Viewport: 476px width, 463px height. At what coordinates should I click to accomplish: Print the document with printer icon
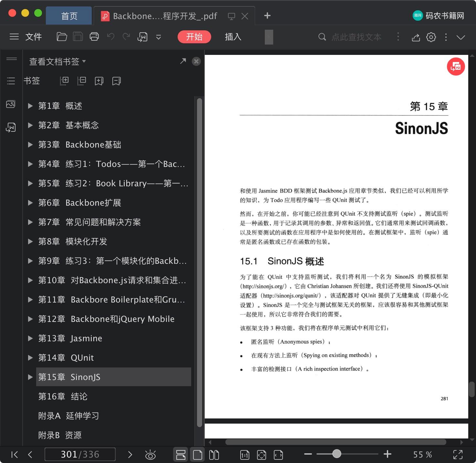tap(94, 37)
